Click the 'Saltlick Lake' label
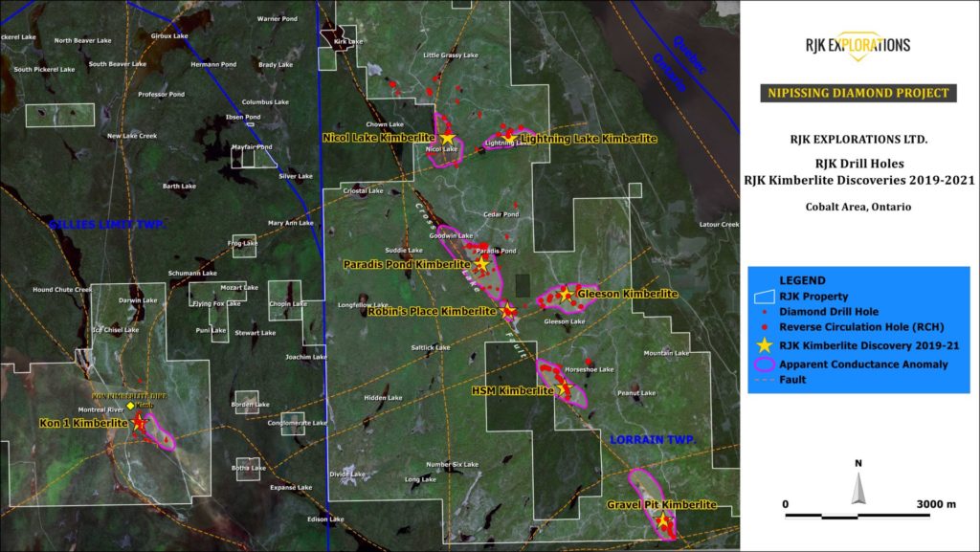Image resolution: width=980 pixels, height=552 pixels. (431, 348)
